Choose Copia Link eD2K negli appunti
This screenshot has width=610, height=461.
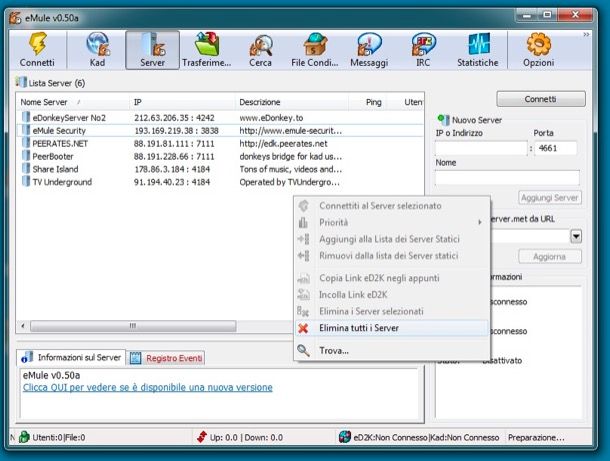click(392, 278)
